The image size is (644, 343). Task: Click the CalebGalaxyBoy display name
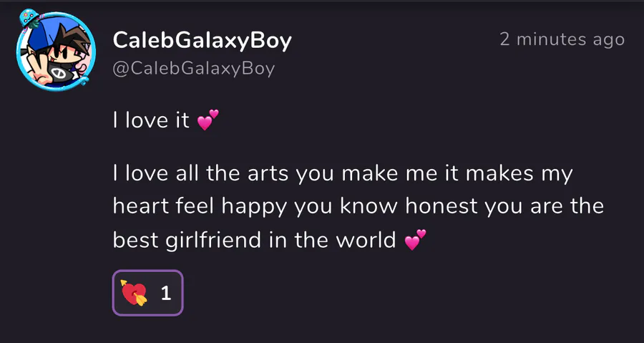tap(202, 41)
